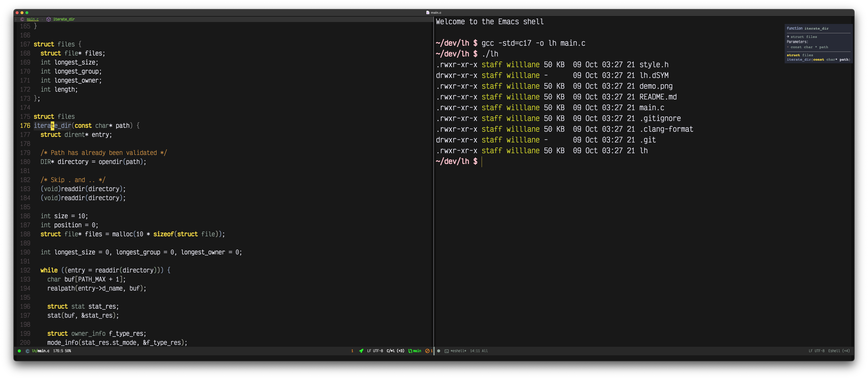Click the terminal icon beside *eshell*
This screenshot has width=868, height=379.
pos(446,351)
